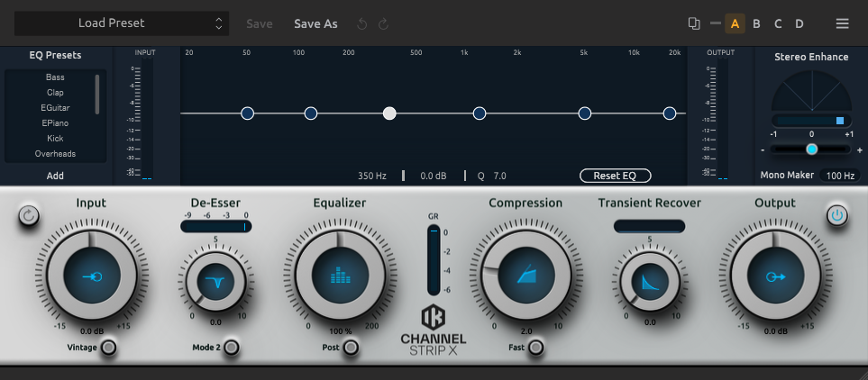Click the De-Esser knob icon
This screenshot has width=868, height=380.
tap(216, 282)
